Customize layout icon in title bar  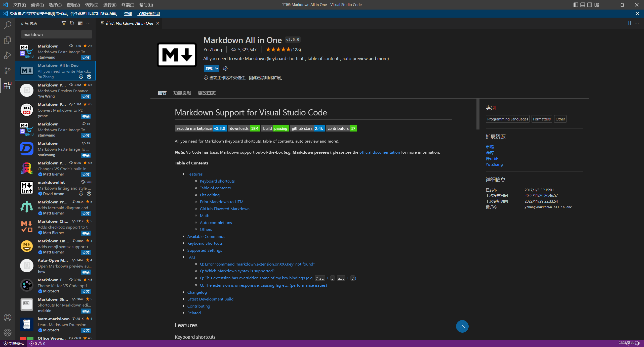click(x=597, y=5)
